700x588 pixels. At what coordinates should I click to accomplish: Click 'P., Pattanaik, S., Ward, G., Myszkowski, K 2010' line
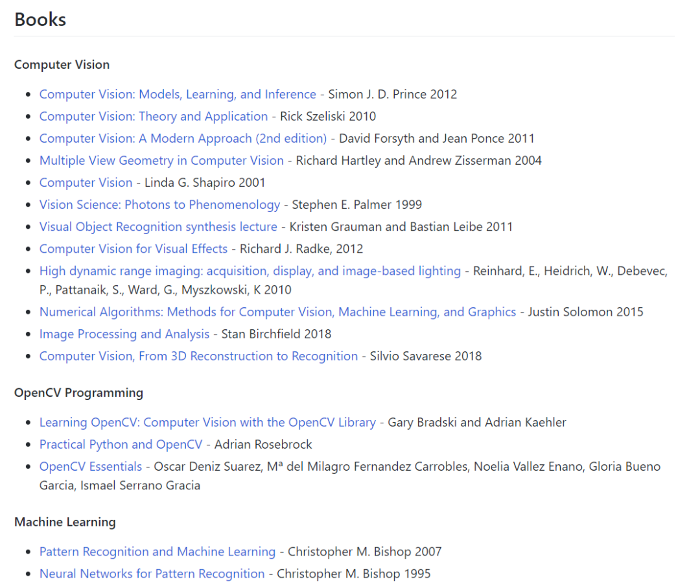point(165,290)
